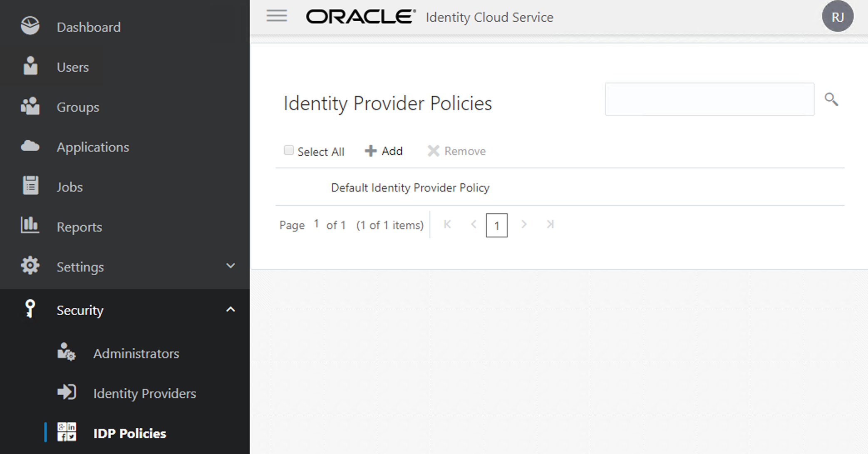Select IDP Policies menu label
Image resolution: width=868 pixels, height=454 pixels.
click(x=129, y=434)
